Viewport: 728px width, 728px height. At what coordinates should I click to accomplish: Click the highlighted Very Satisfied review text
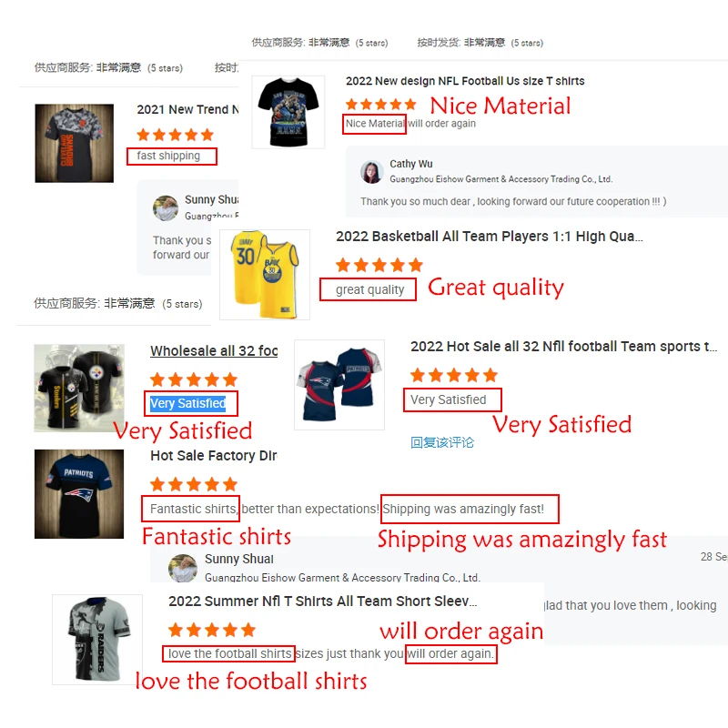(x=188, y=403)
